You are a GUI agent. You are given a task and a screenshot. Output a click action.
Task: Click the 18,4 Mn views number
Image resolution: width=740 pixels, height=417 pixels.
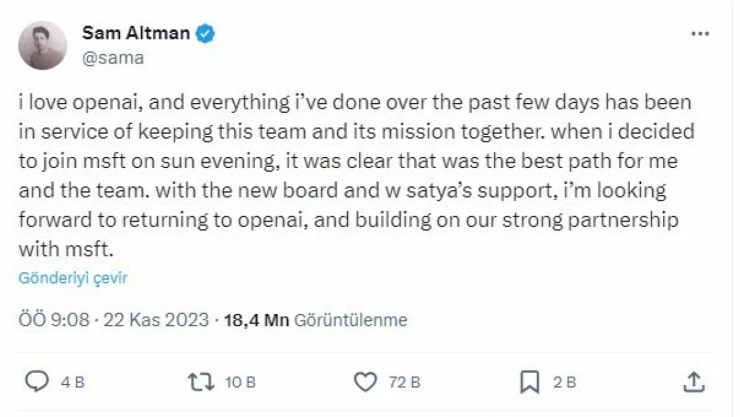coord(256,320)
